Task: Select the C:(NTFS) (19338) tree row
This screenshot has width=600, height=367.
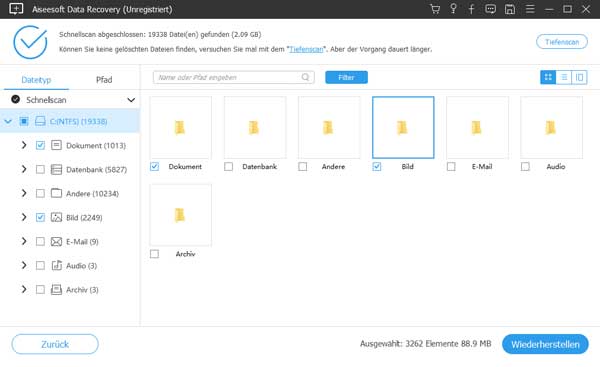Action: click(70, 121)
